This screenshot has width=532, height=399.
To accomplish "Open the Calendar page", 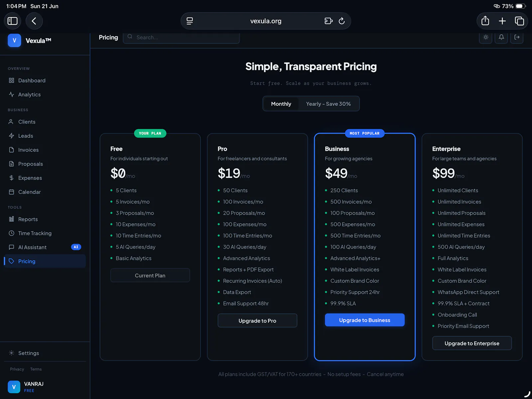I will click(45, 192).
